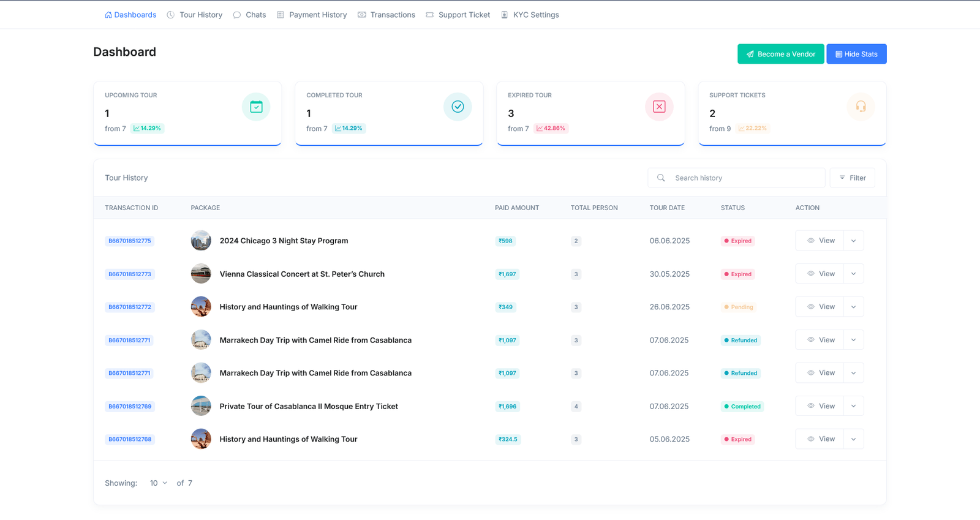
Task: Toggle stats with Hide Stats button
Action: tap(856, 54)
